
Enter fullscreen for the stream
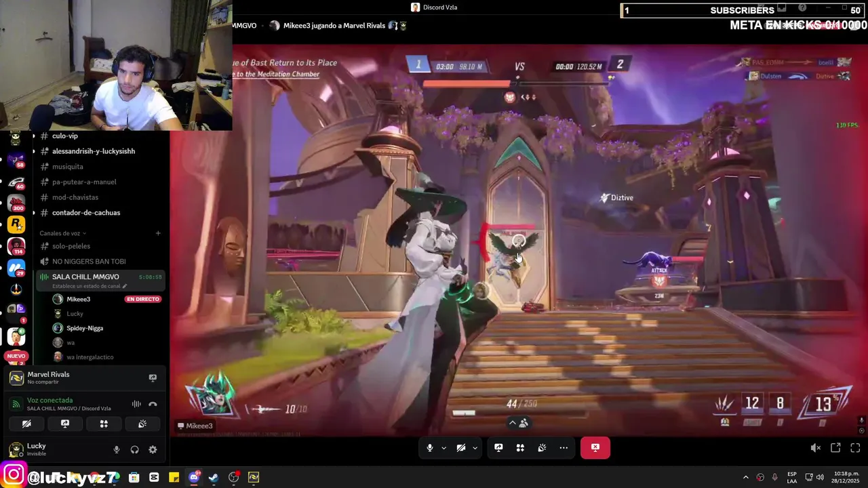point(855,448)
